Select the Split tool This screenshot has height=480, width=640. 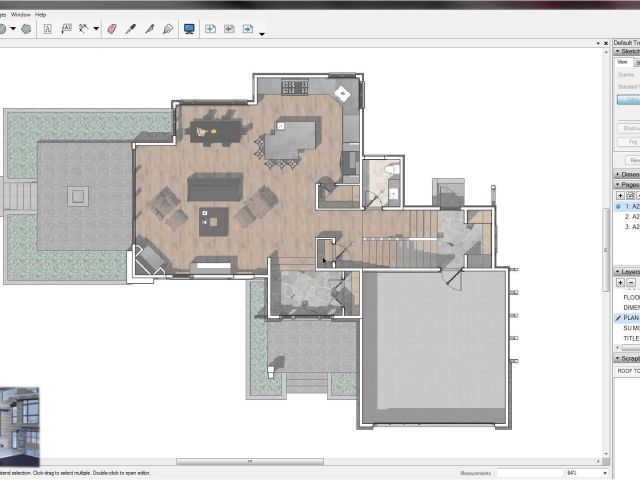click(149, 29)
